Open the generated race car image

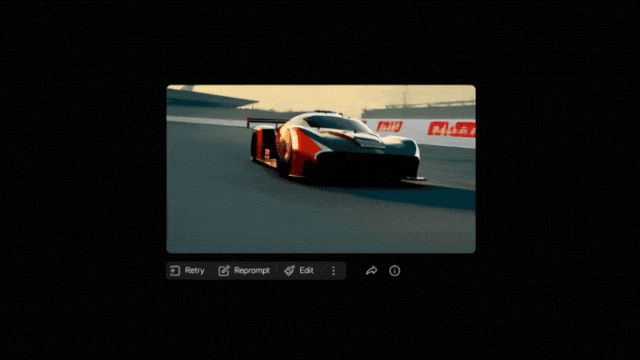(321, 169)
